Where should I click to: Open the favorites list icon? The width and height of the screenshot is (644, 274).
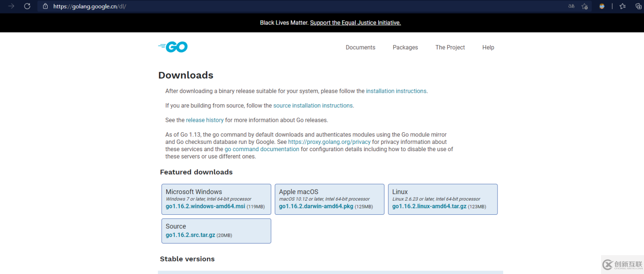(623, 6)
